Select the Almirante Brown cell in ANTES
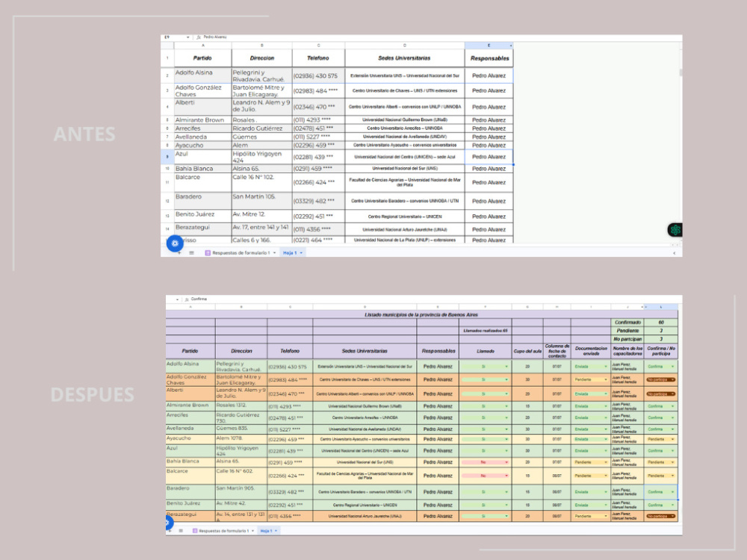Image resolution: width=747 pixels, height=560 pixels. [203, 120]
